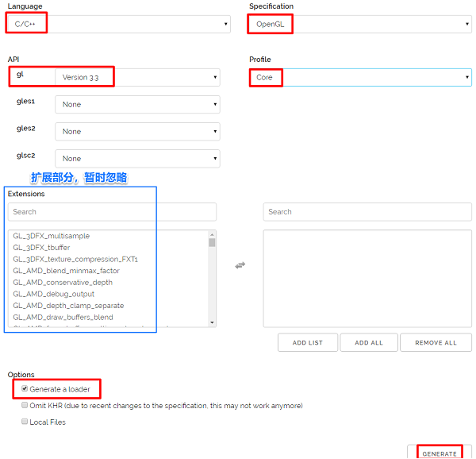
Task: Select GL_AMD_conservative_depth extension
Action: pos(63,282)
